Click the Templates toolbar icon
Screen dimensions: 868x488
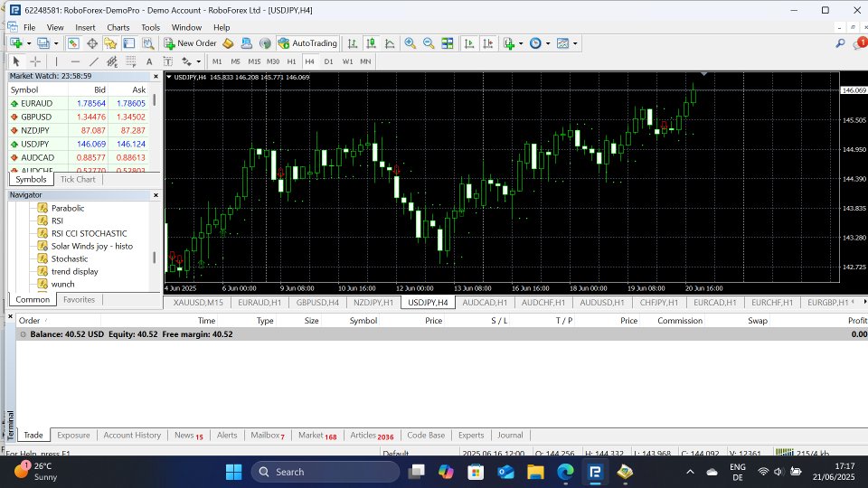coord(562,43)
